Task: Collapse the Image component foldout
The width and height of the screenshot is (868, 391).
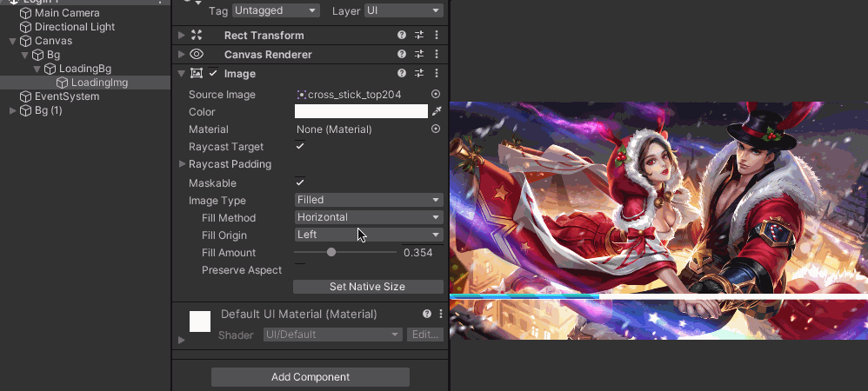Action: tap(181, 73)
